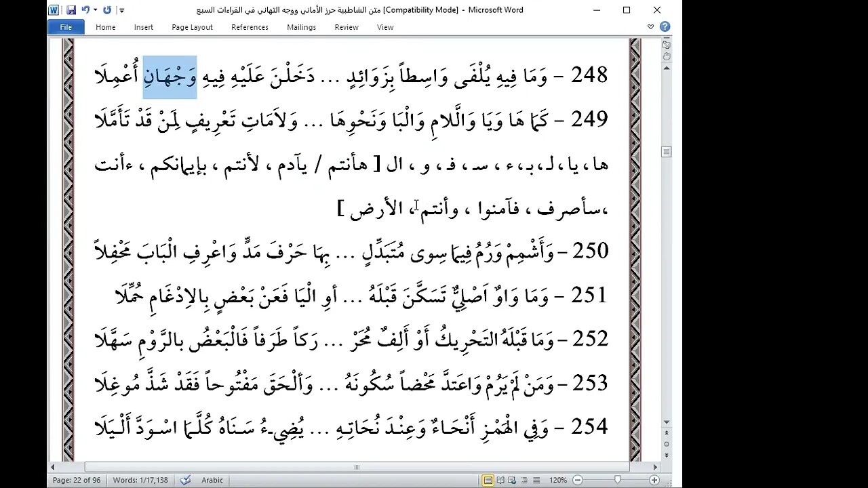The height and width of the screenshot is (488, 868).
Task: Open the Select Browse Object button
Action: 666,445
